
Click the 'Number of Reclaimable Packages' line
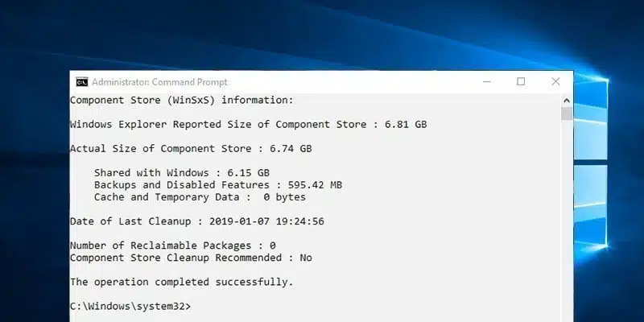pyautogui.click(x=173, y=246)
